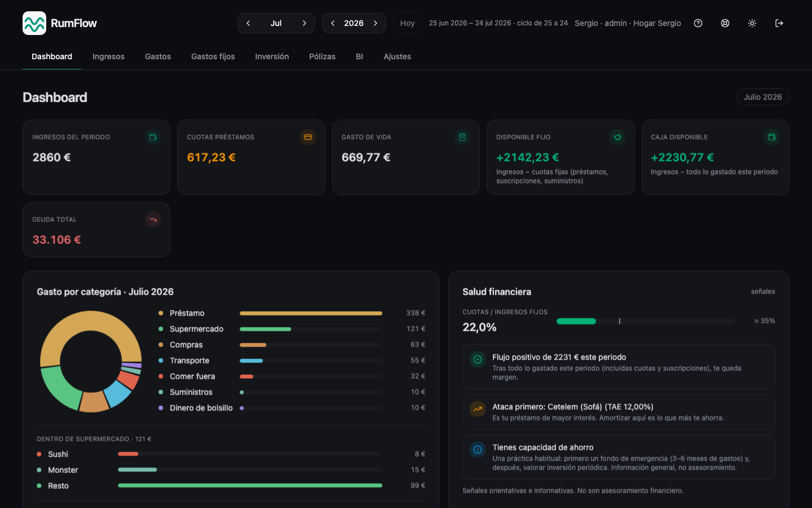Select the Suministros category row
Image resolution: width=812 pixels, height=508 pixels.
click(x=292, y=392)
